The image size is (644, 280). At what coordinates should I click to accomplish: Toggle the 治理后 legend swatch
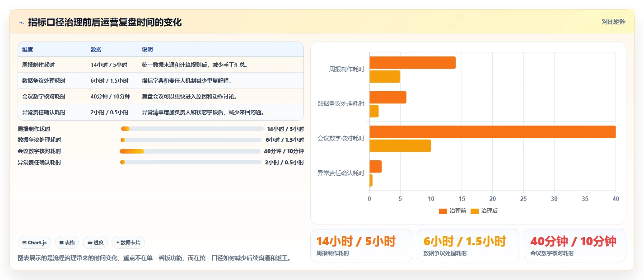click(x=475, y=211)
